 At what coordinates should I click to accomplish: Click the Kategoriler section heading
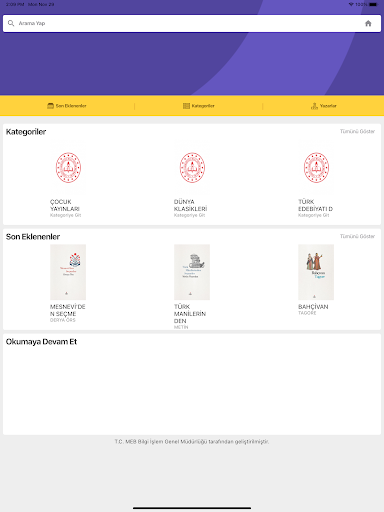coord(26,132)
